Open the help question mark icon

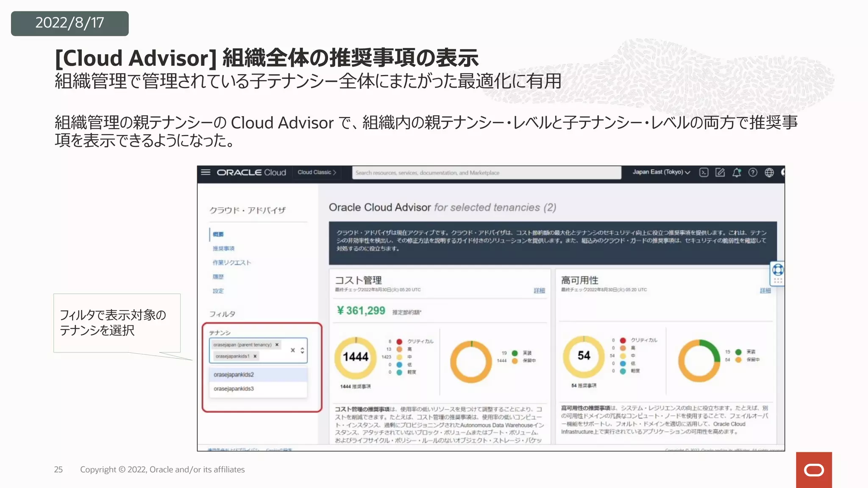[753, 172]
